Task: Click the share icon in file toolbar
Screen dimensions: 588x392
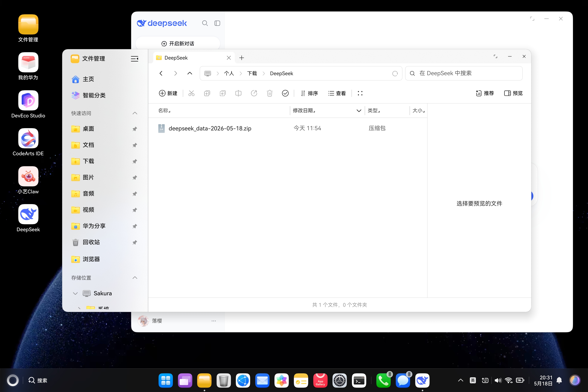Action: (x=254, y=93)
